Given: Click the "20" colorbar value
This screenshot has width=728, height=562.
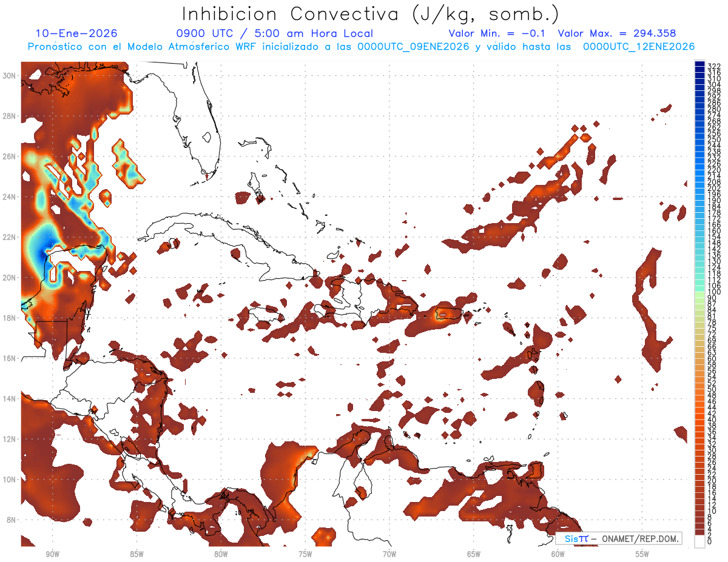Looking at the screenshot, I should [x=712, y=481].
